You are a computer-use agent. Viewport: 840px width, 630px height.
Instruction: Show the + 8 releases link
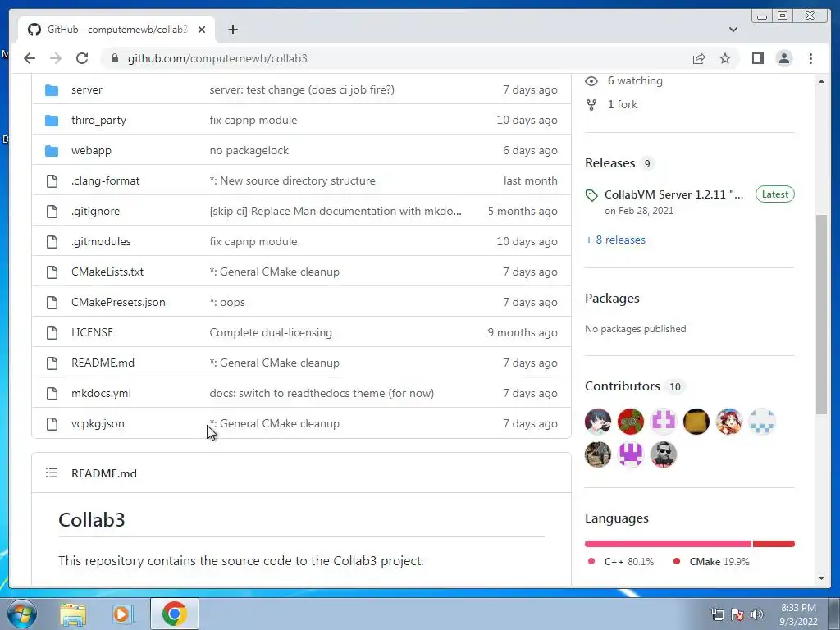tap(615, 240)
